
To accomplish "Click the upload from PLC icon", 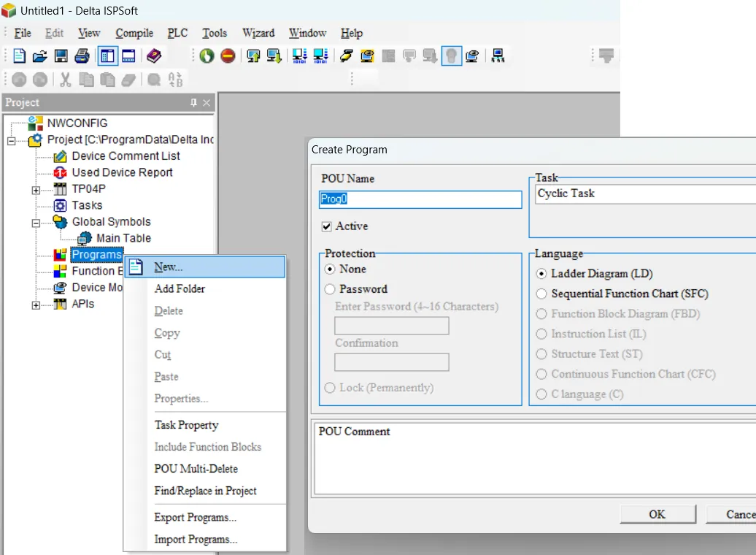I will (x=253, y=56).
